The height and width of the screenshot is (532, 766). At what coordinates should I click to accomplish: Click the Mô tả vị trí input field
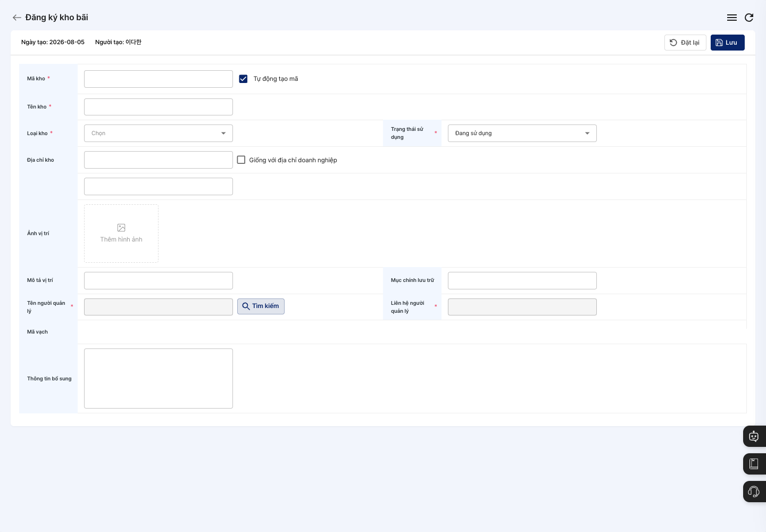coord(159,280)
